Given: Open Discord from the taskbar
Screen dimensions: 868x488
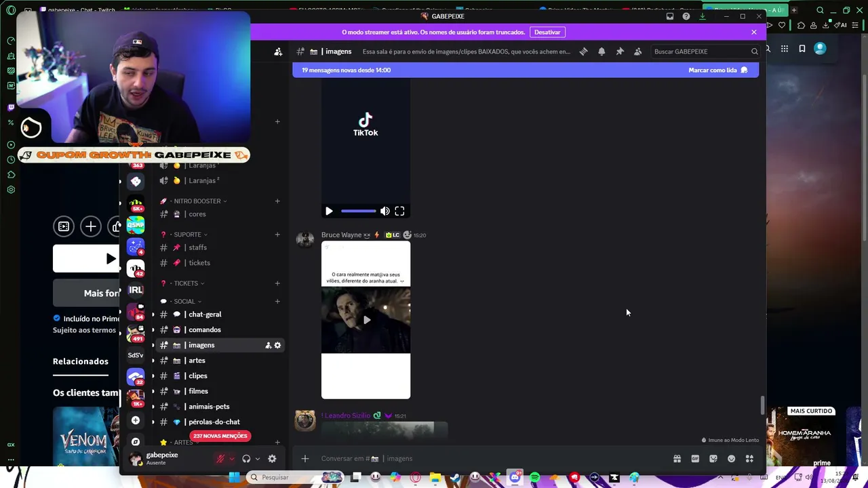Looking at the screenshot, I should (515, 478).
